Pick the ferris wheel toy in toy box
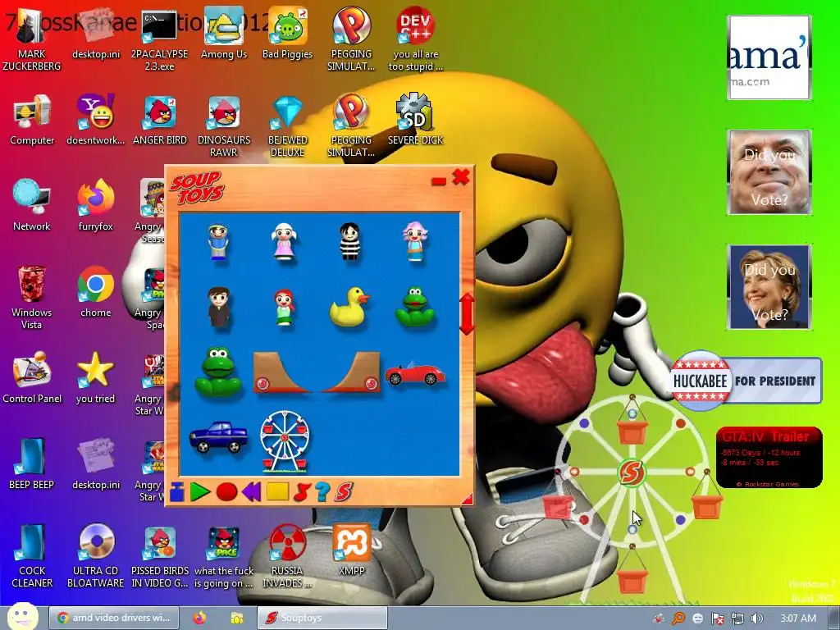Screen dimensions: 840x630 [284, 441]
